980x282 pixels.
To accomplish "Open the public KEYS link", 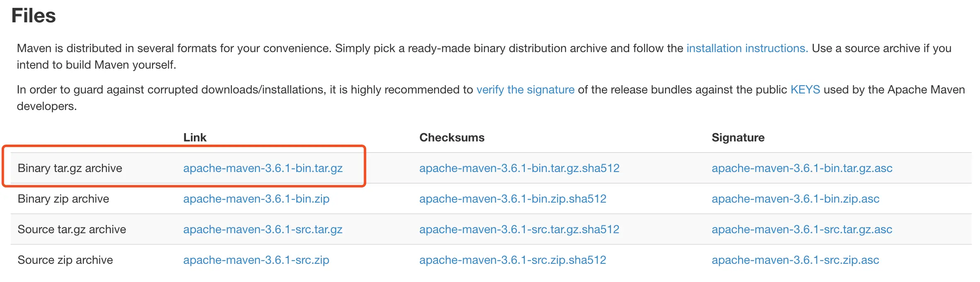I will [x=805, y=90].
